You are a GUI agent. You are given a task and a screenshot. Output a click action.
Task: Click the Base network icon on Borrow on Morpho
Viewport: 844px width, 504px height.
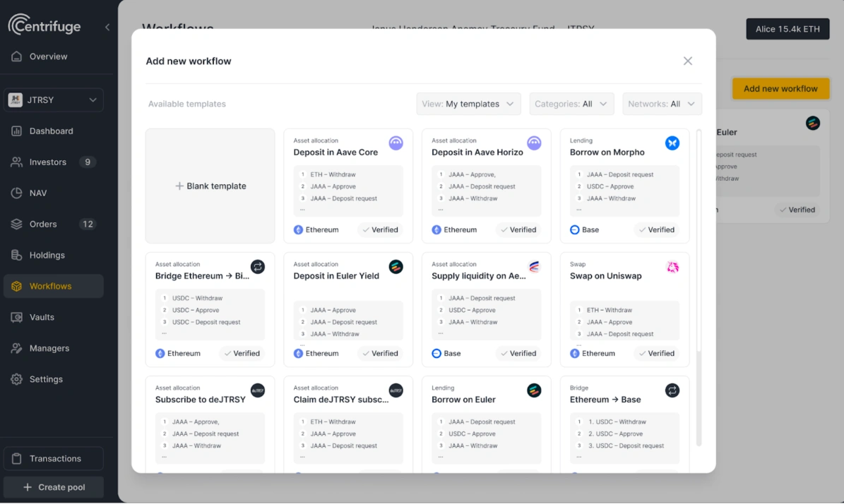coord(573,229)
